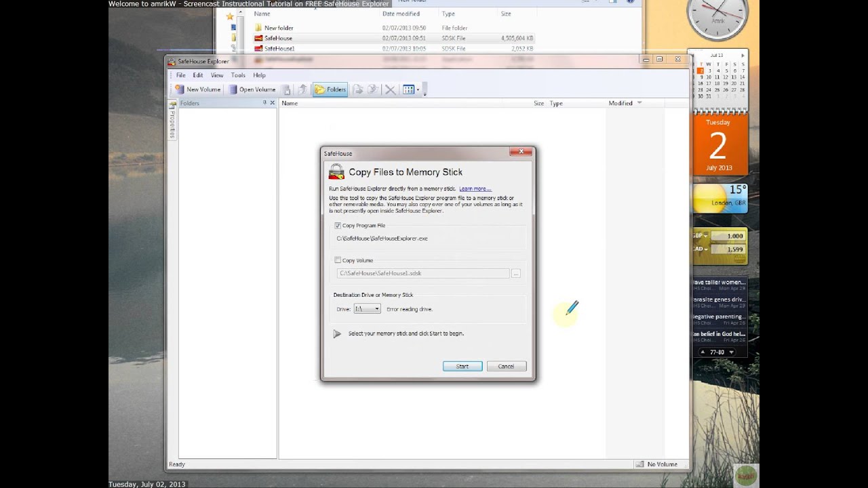Click the No Volume status bar indicator

point(656,464)
